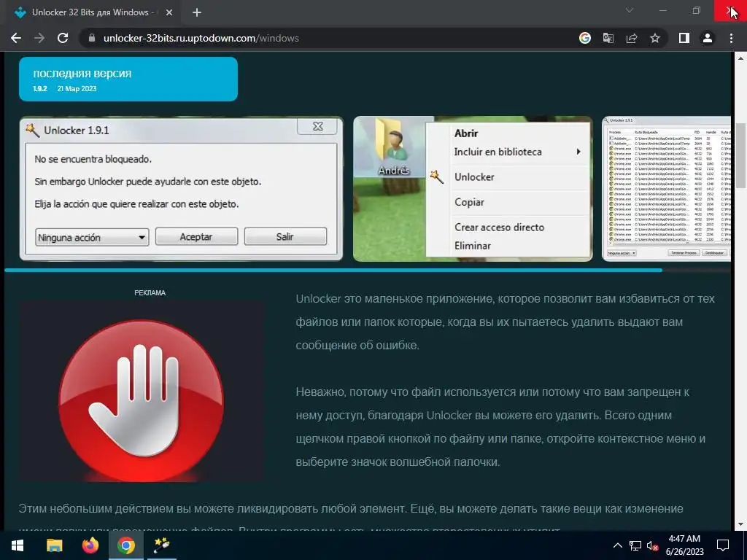The image size is (747, 560).
Task: Switch to Chrome on taskbar
Action: click(x=125, y=545)
